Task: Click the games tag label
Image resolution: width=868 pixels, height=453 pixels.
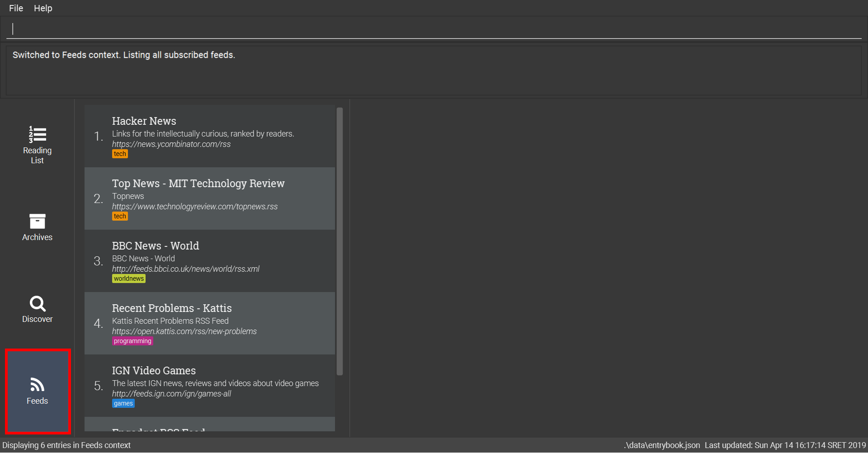Action: (123, 403)
